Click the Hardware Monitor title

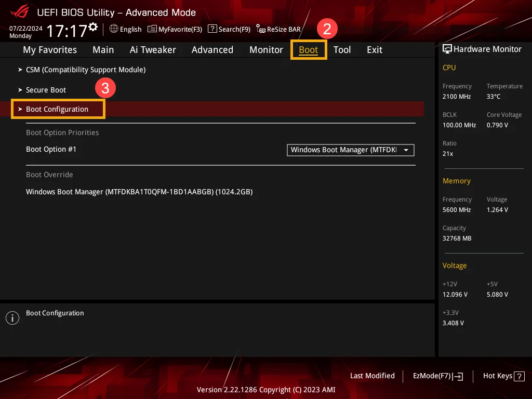click(x=487, y=49)
